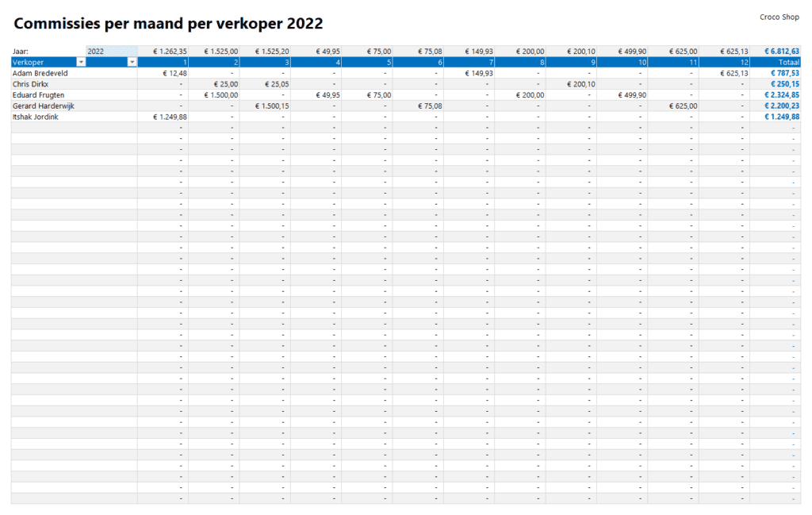
Task: Select the Adam Bredeveld row name
Action: 39,73
